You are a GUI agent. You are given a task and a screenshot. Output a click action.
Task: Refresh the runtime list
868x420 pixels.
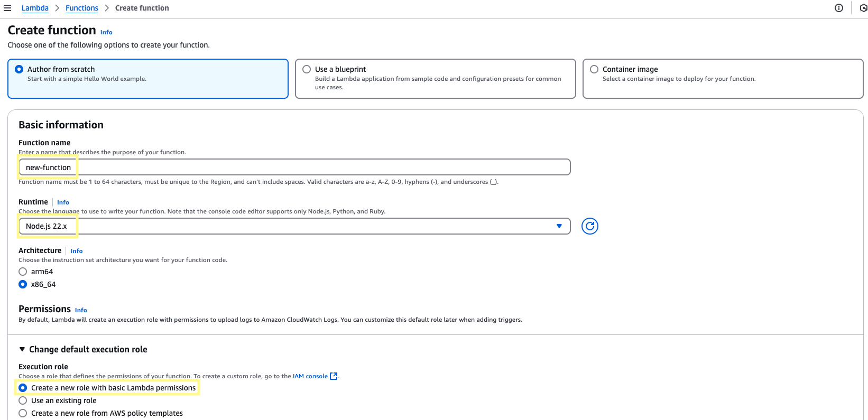click(589, 226)
